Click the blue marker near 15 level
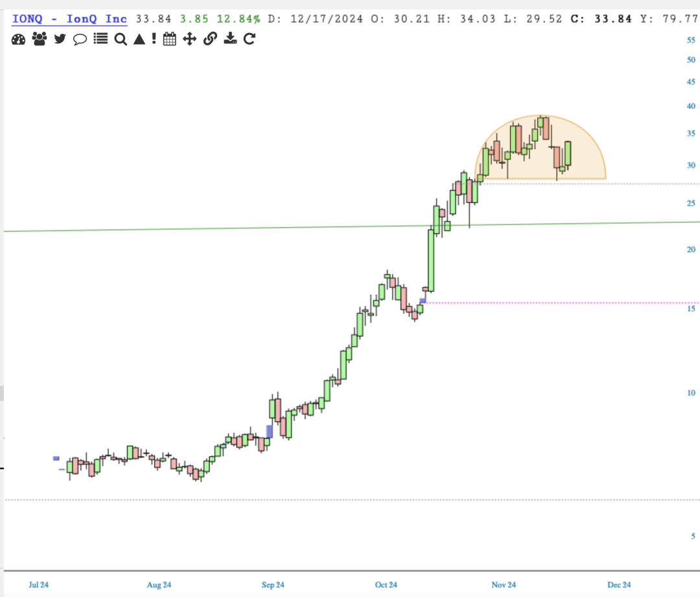Image resolution: width=700 pixels, height=597 pixels. pyautogui.click(x=423, y=301)
